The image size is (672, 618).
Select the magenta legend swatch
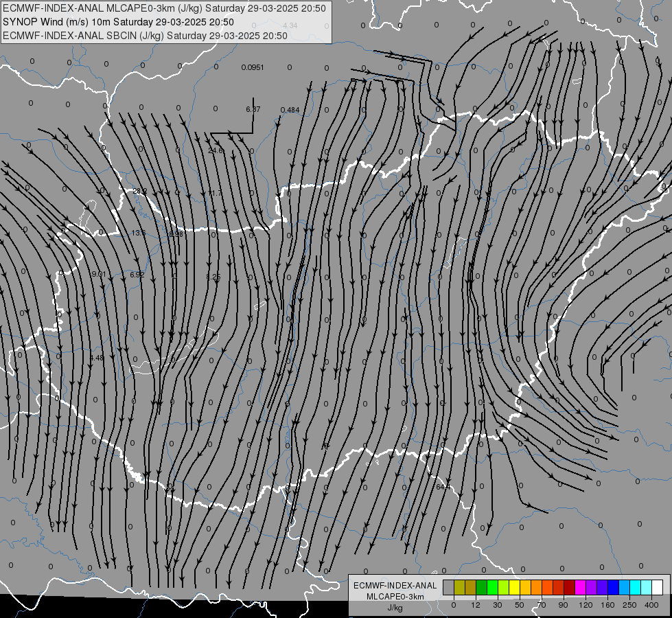pyautogui.click(x=581, y=587)
